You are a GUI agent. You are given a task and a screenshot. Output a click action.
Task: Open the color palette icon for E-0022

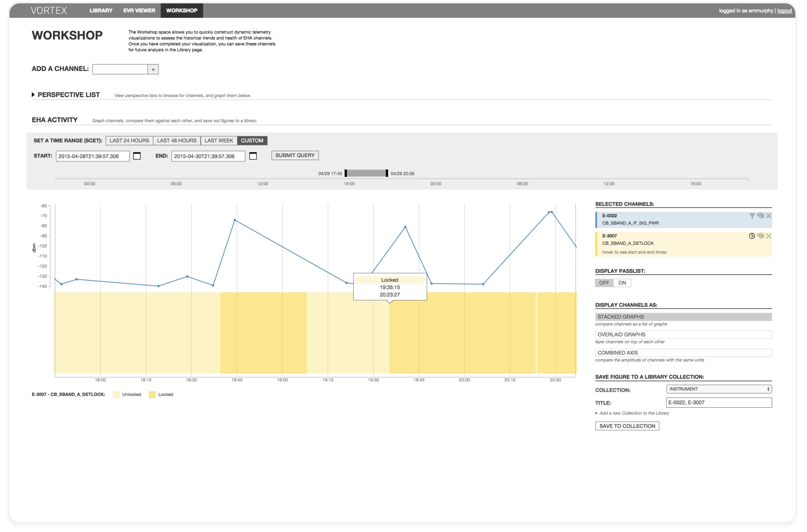pos(760,215)
